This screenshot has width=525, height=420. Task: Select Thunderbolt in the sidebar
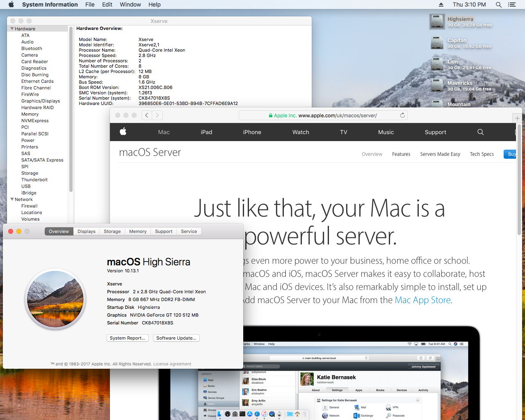coord(34,180)
